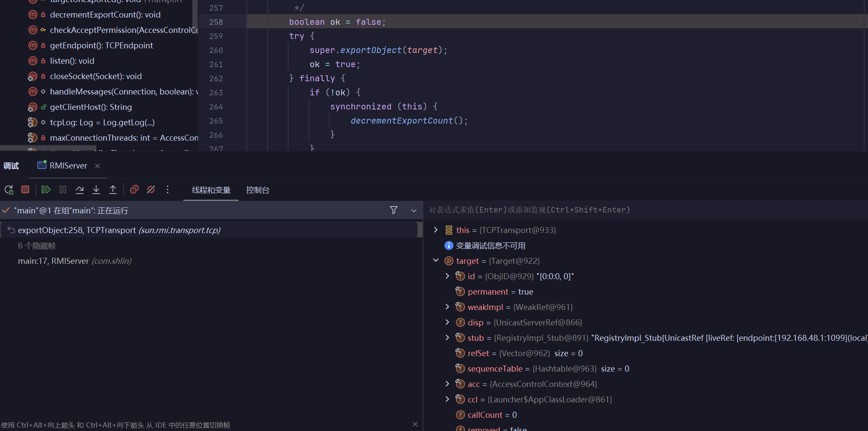868x431 pixels.
Task: Expand the acc AccessControlContext variable
Action: coord(447,384)
